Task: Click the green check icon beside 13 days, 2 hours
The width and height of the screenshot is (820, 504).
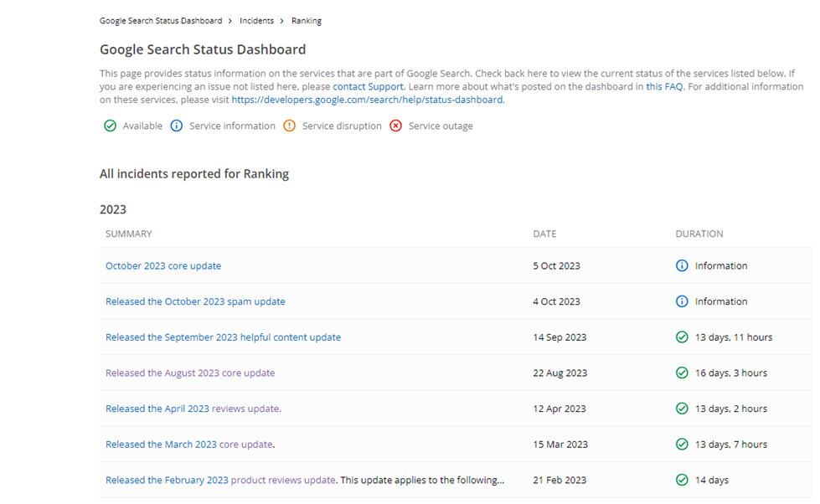Action: [x=682, y=409]
